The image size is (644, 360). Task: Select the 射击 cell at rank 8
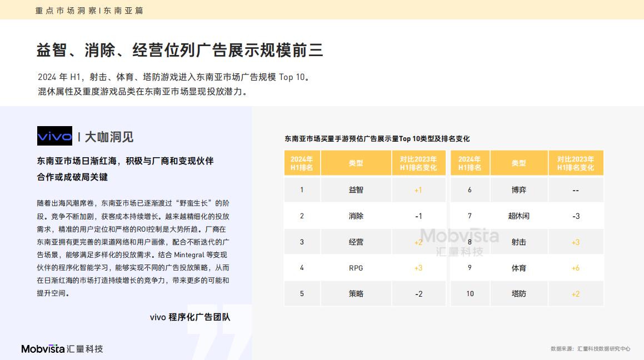point(518,242)
